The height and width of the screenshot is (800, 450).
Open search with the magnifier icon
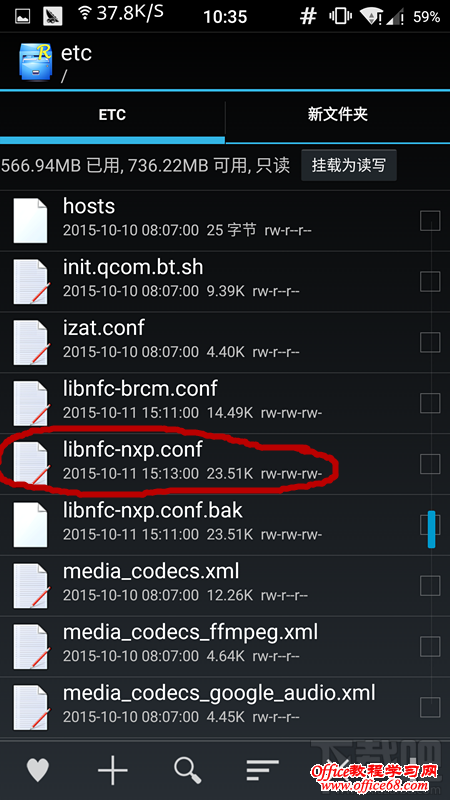187,770
